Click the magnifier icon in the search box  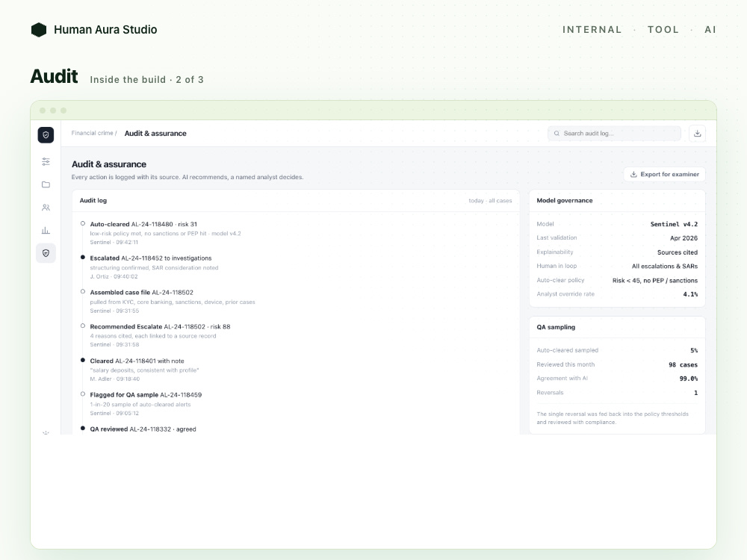point(557,134)
